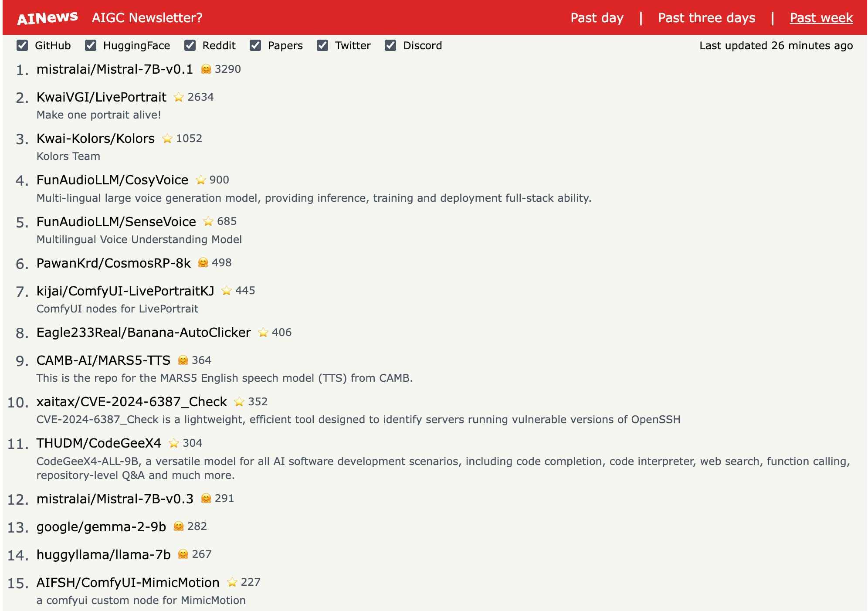Viewport: 868px width, 611px height.
Task: Click the 3290 likes count
Action: (x=228, y=69)
